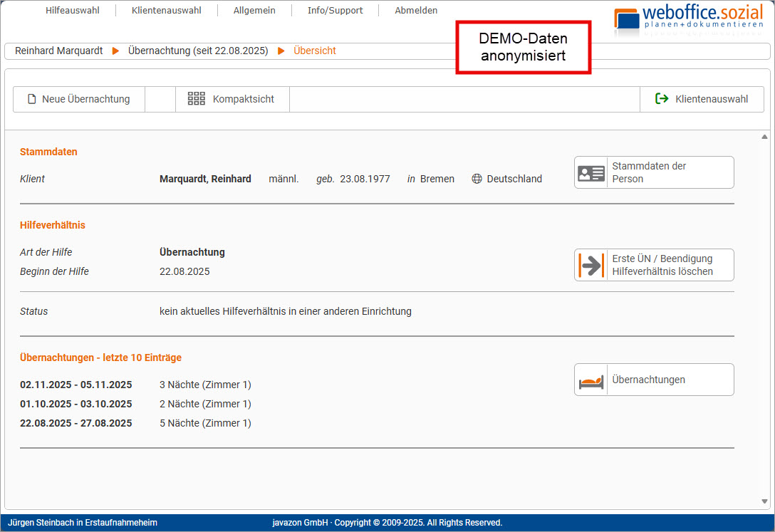This screenshot has height=532, width=775.
Task: Click the ID card icon for Stammdaten
Action: click(x=591, y=173)
